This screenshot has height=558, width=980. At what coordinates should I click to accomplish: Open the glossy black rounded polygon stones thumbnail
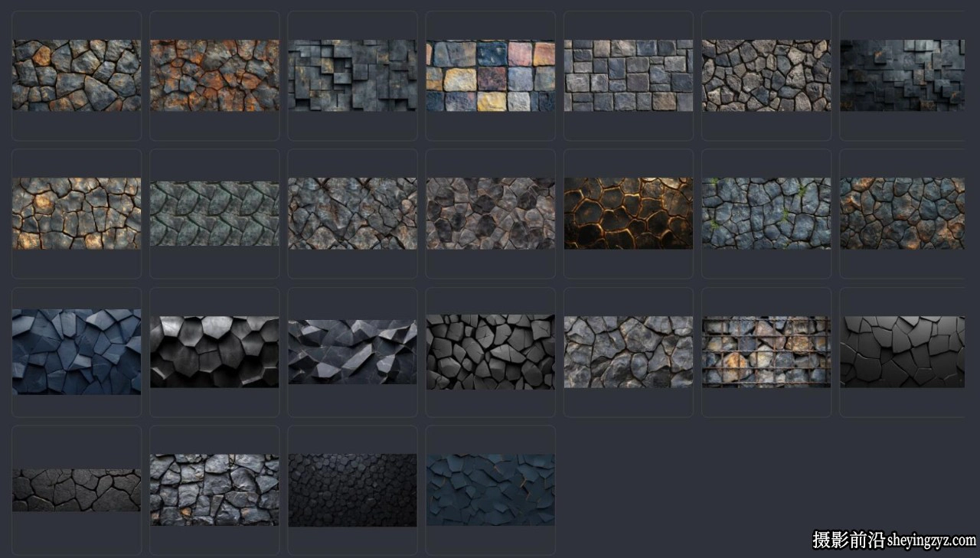point(214,352)
